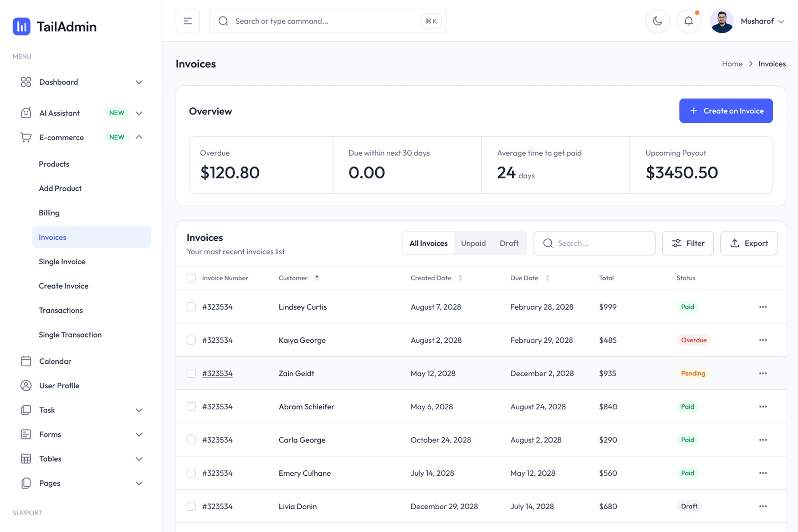Viewport: 798px width, 532px height.
Task: Expand the Forms menu chevron
Action: [x=139, y=434]
